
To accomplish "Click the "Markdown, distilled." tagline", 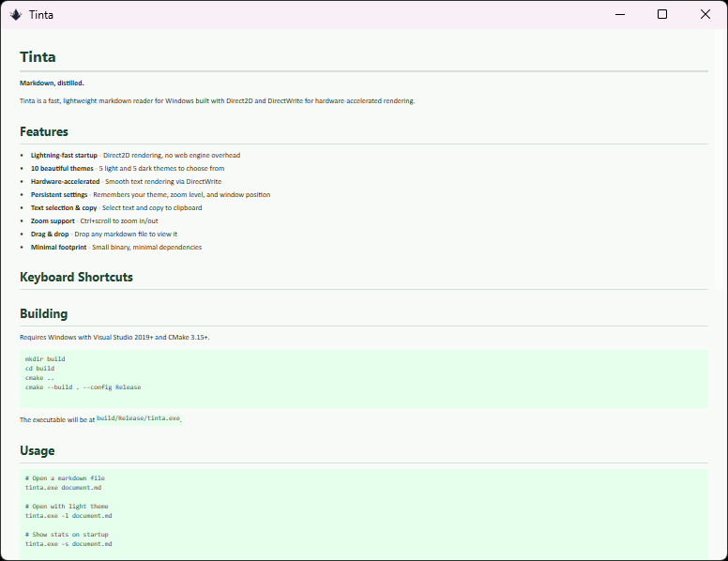I will (52, 83).
